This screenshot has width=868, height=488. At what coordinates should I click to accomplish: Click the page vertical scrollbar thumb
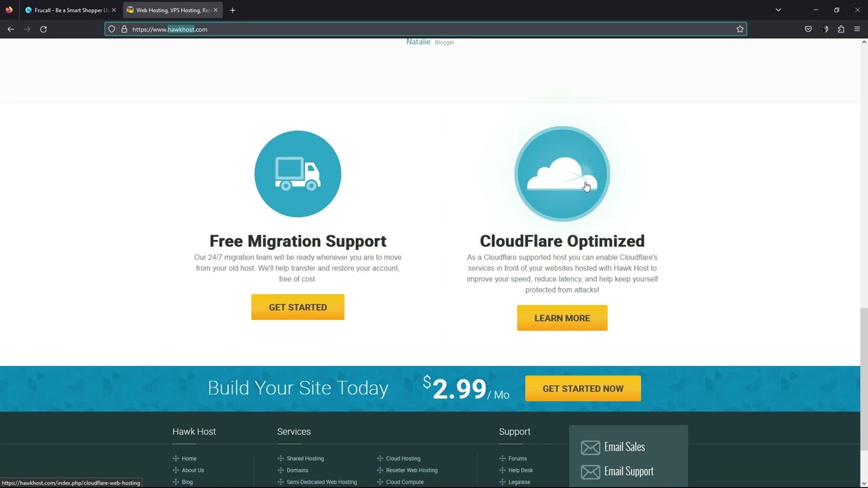(864, 379)
